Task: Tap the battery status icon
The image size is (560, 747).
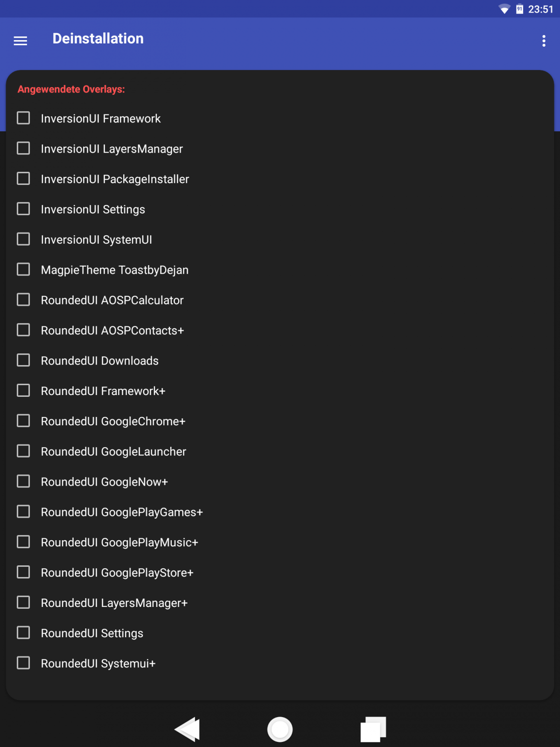Action: click(x=519, y=9)
